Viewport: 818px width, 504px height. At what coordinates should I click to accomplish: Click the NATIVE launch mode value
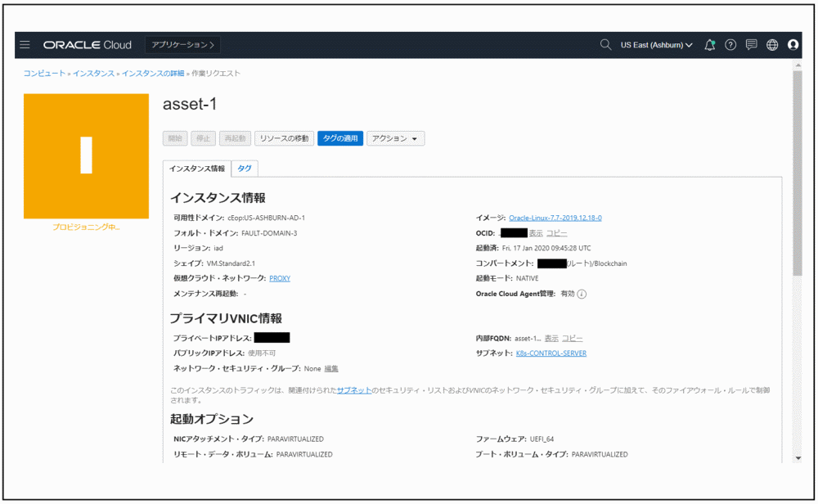pyautogui.click(x=527, y=279)
